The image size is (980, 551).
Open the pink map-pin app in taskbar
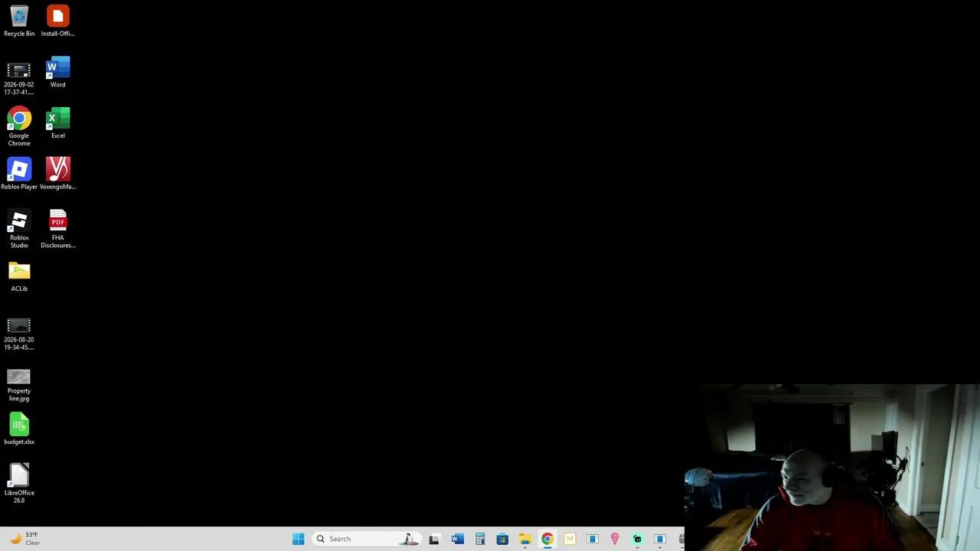pyautogui.click(x=615, y=539)
